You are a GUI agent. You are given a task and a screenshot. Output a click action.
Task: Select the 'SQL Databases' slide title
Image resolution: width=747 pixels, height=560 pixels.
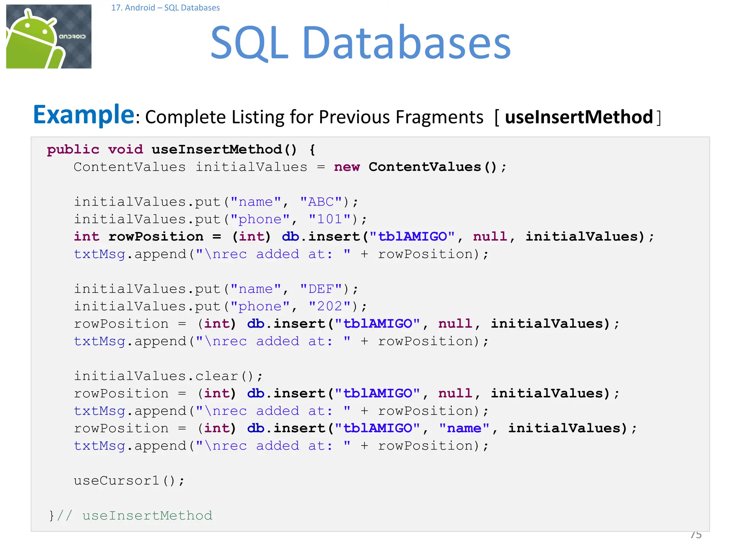point(361,42)
